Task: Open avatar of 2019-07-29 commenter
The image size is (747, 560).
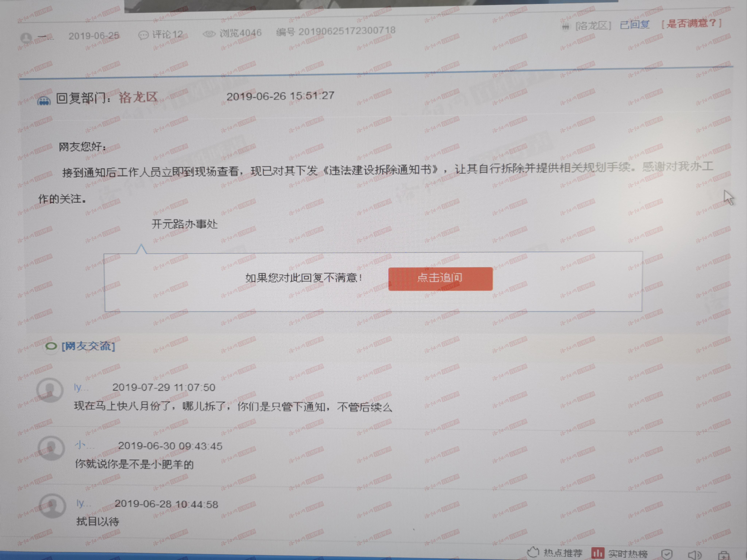Action: click(50, 390)
